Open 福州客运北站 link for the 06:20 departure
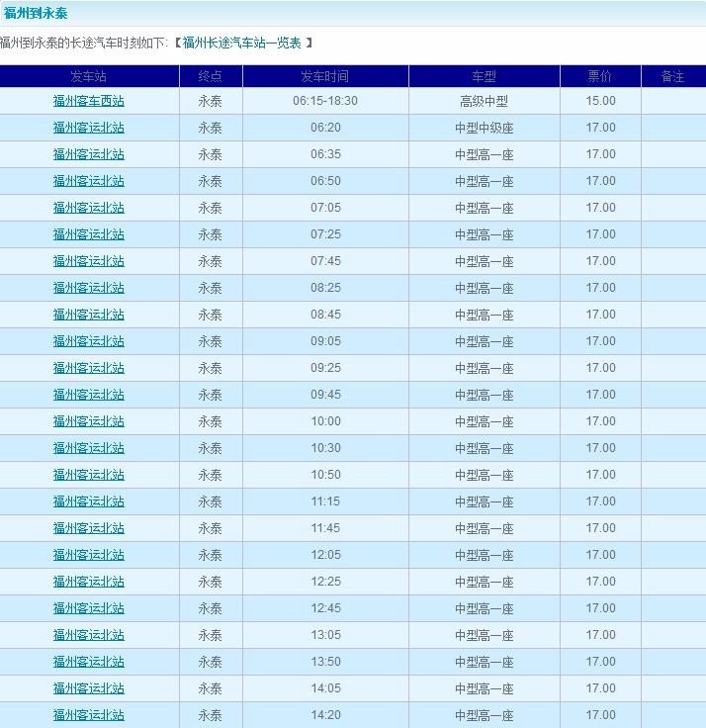 (89, 128)
